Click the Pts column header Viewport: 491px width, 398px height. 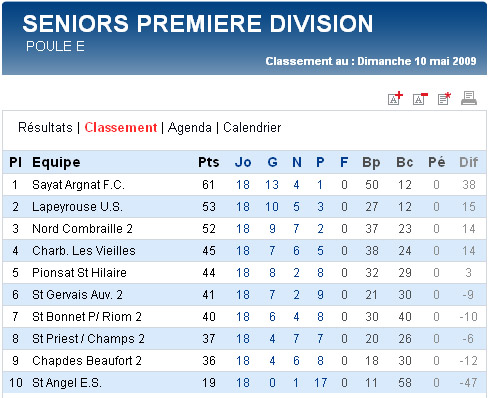pos(209,162)
